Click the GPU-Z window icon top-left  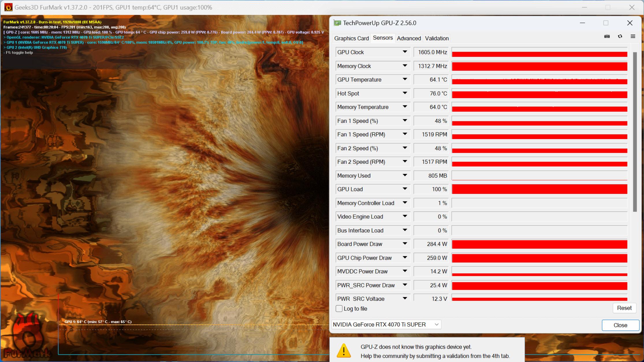point(337,23)
